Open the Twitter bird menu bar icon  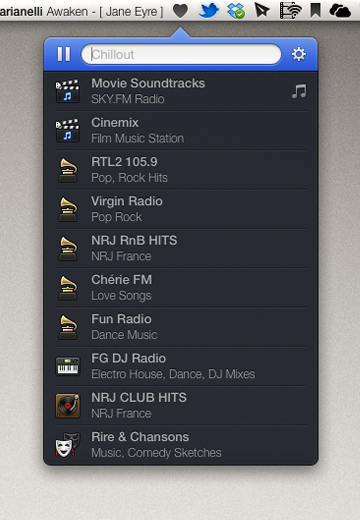click(x=209, y=10)
